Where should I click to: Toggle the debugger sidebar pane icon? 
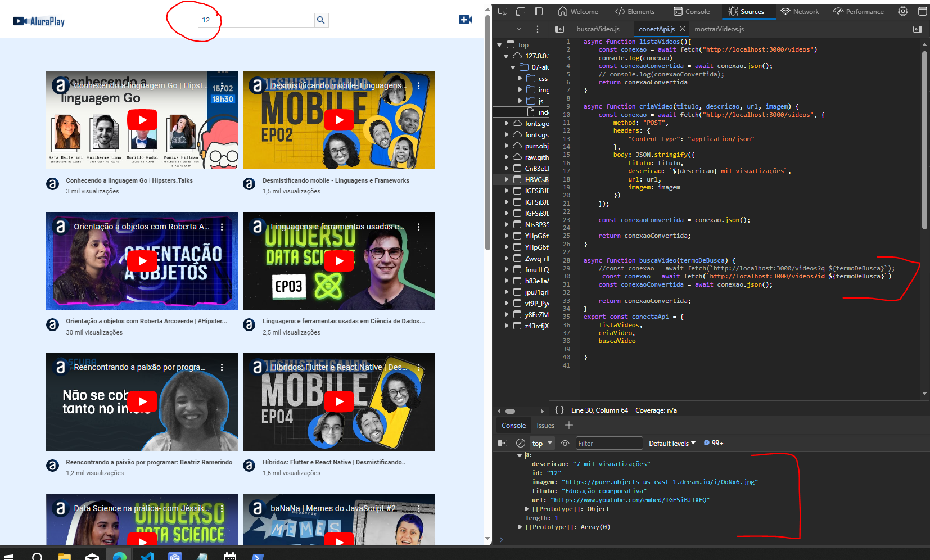click(x=918, y=29)
